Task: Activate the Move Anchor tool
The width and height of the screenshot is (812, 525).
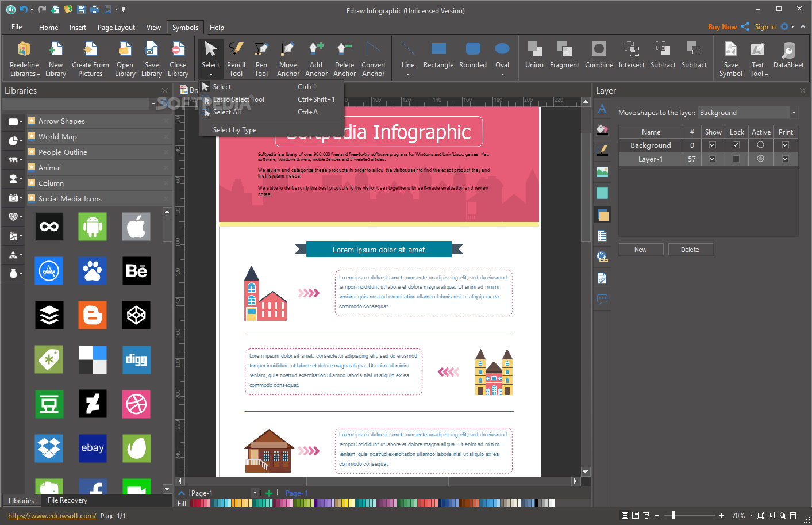Action: pos(288,59)
